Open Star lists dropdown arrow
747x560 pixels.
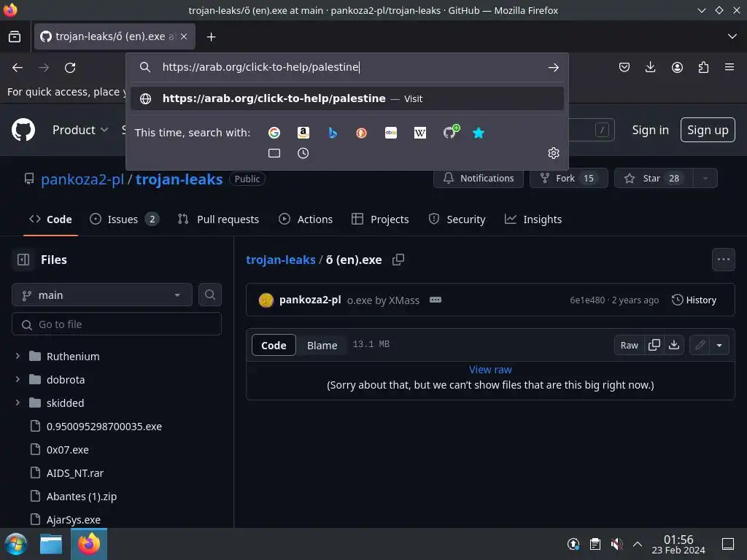[x=705, y=178]
